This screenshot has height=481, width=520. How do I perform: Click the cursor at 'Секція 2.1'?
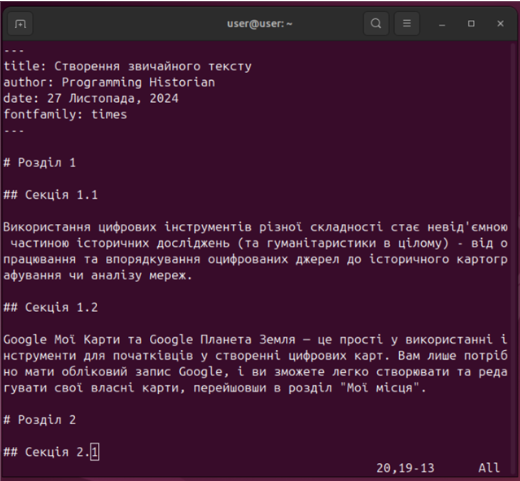click(x=95, y=452)
